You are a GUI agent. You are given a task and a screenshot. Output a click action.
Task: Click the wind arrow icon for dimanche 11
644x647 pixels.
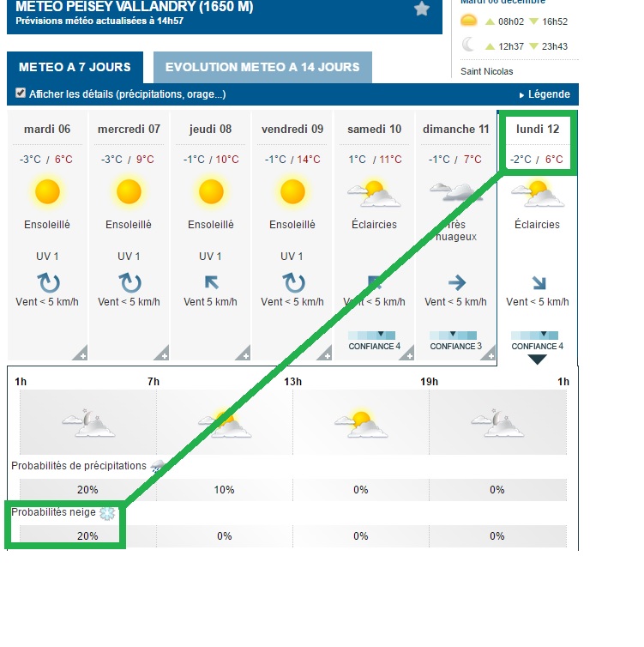(x=456, y=281)
